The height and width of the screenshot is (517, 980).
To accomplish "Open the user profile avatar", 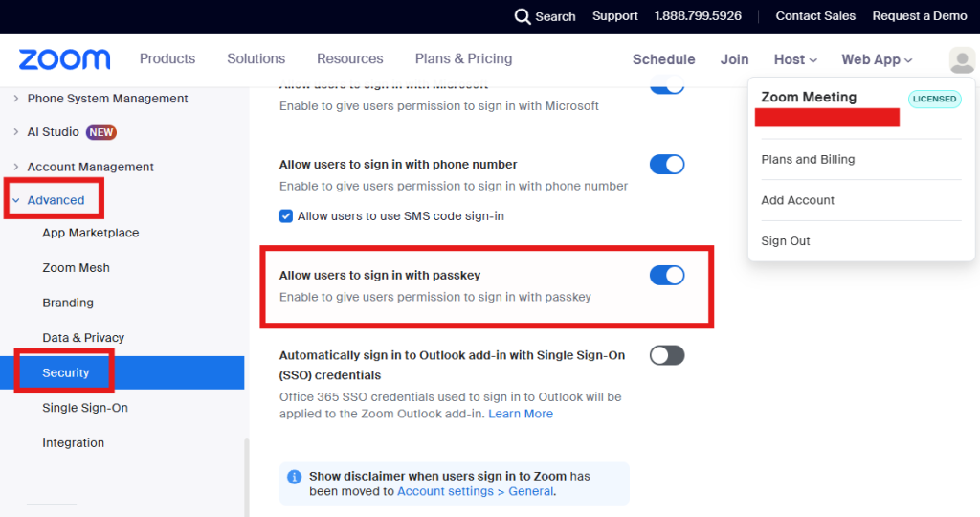I will (962, 59).
